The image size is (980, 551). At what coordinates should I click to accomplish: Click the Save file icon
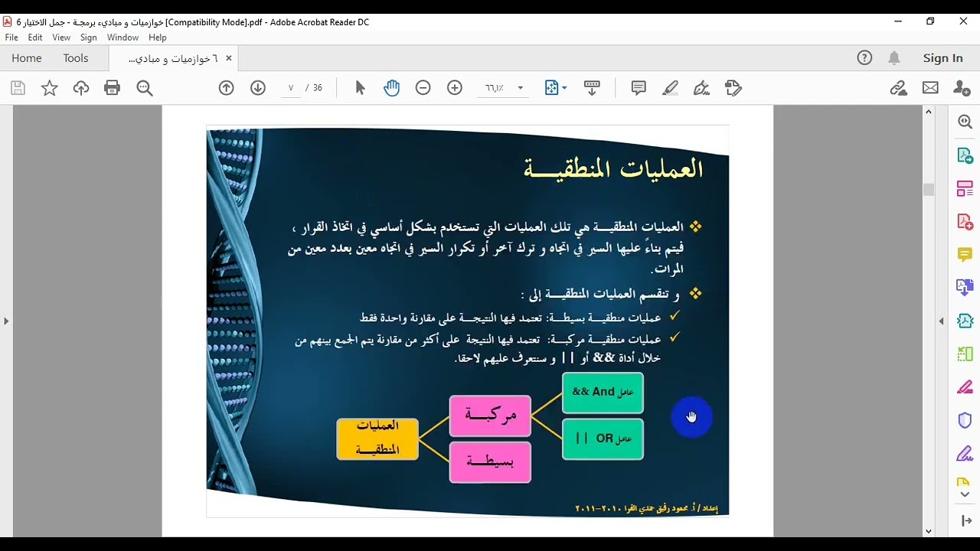click(18, 88)
